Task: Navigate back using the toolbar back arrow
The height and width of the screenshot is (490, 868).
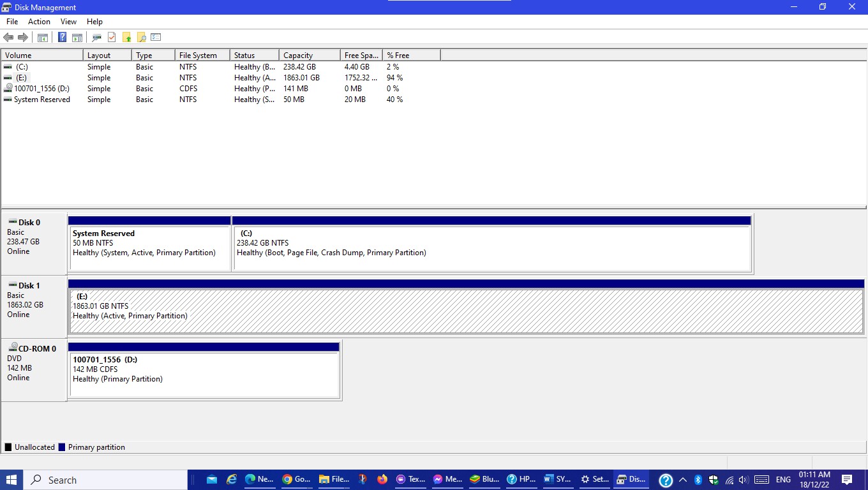Action: [x=8, y=37]
